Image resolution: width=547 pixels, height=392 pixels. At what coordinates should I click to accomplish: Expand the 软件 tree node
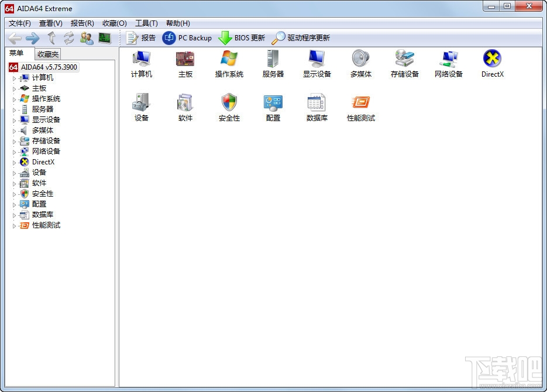pyautogui.click(x=14, y=184)
